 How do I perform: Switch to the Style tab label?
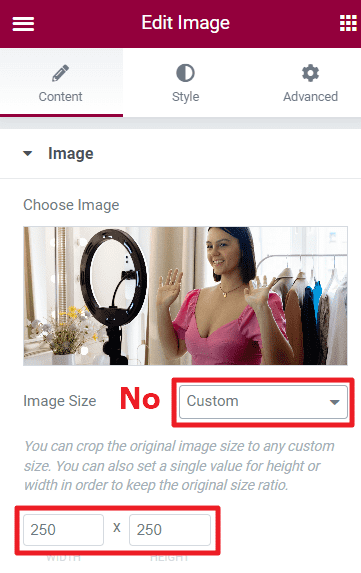(185, 96)
